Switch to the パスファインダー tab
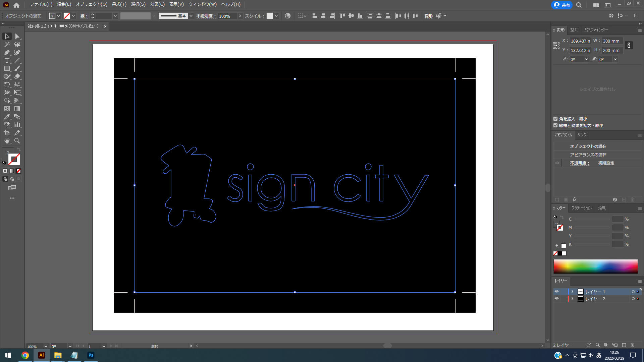 tap(596, 30)
